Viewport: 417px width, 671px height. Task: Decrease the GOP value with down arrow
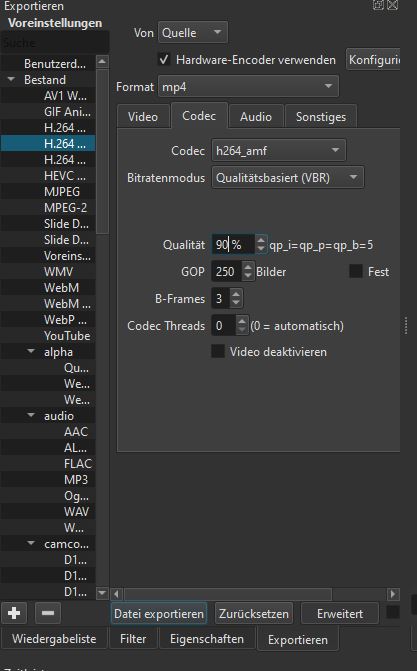click(248, 276)
